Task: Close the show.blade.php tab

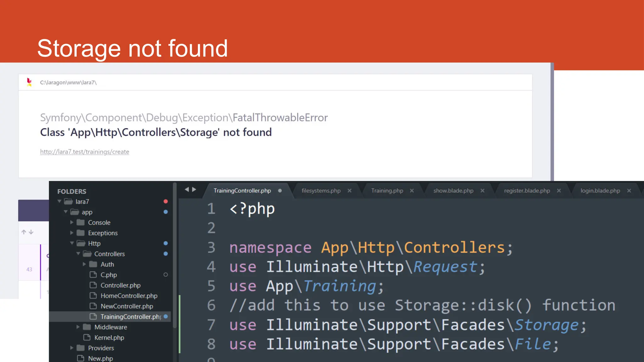Action: pyautogui.click(x=482, y=191)
